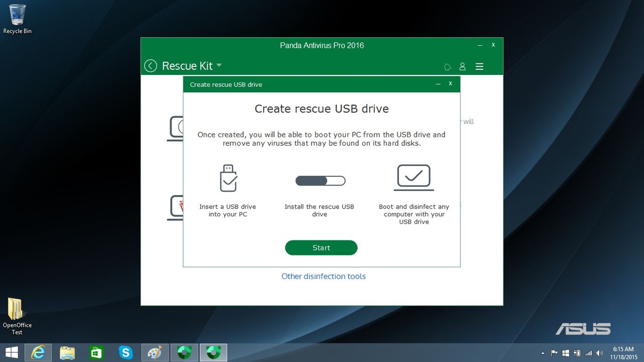644x362 pixels.
Task: Click the "Once created, you will be able" description
Action: pos(321,139)
